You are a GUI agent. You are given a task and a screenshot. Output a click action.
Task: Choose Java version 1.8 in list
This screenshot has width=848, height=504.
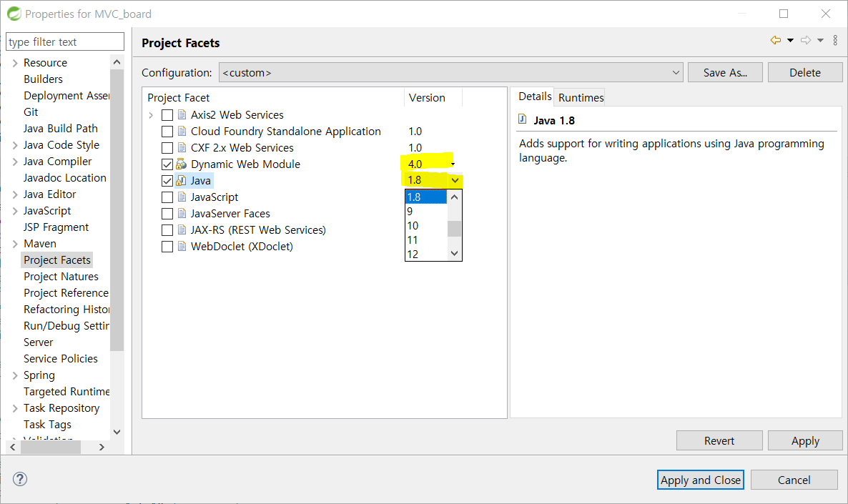tap(426, 197)
